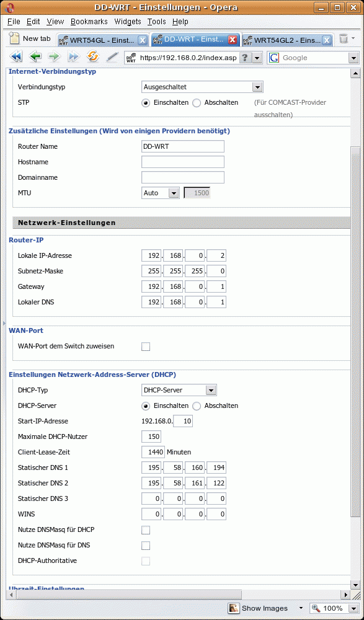Screen dimensions: 364x620
Task: Click the address bar URL
Action: point(189,58)
